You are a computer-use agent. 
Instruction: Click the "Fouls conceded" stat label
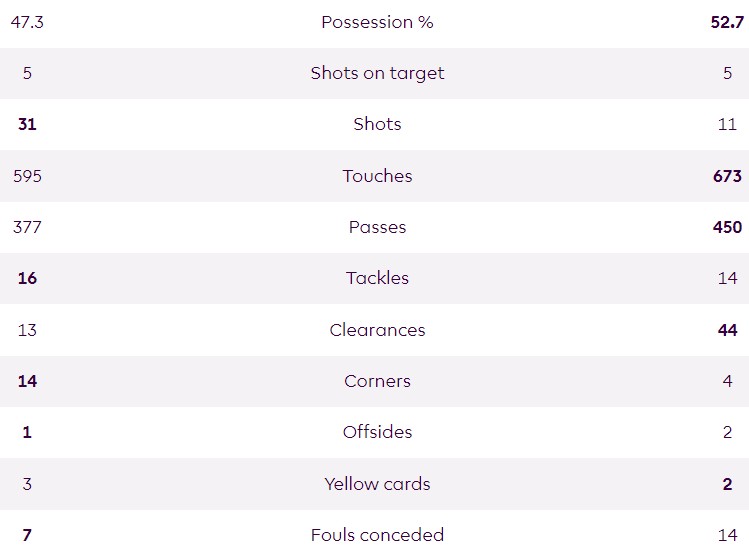(377, 535)
